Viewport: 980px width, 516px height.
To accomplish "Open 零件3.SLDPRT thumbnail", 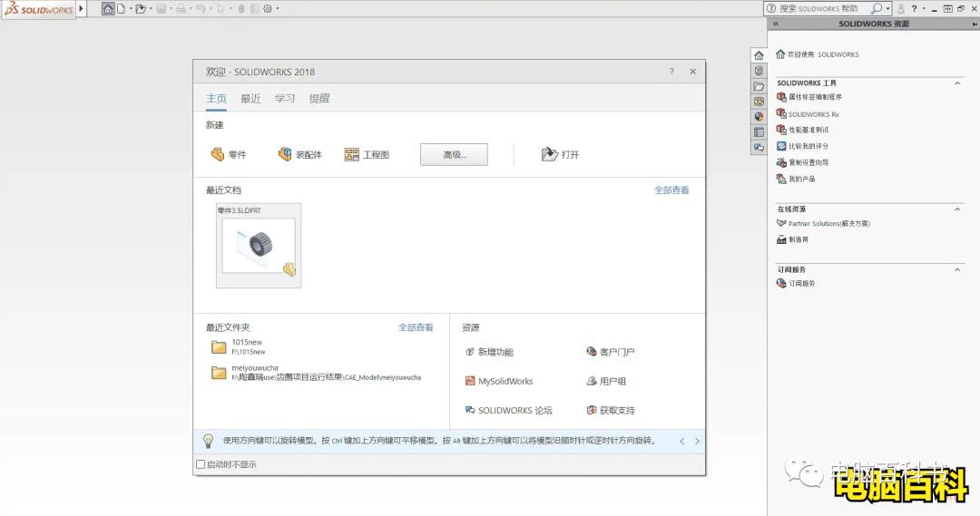I will click(x=259, y=246).
